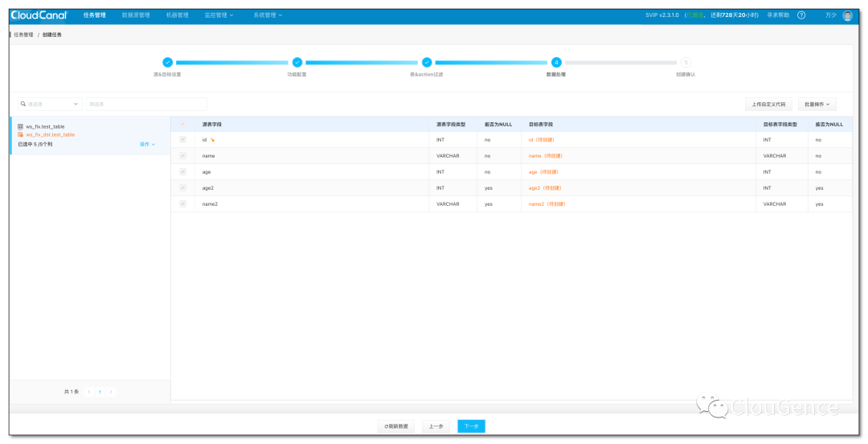Go to the previous page arrow in pagination

point(89,392)
